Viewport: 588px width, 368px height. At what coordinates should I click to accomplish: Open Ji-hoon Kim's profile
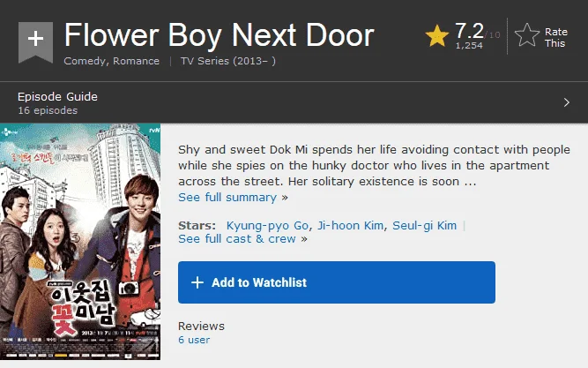(x=350, y=225)
